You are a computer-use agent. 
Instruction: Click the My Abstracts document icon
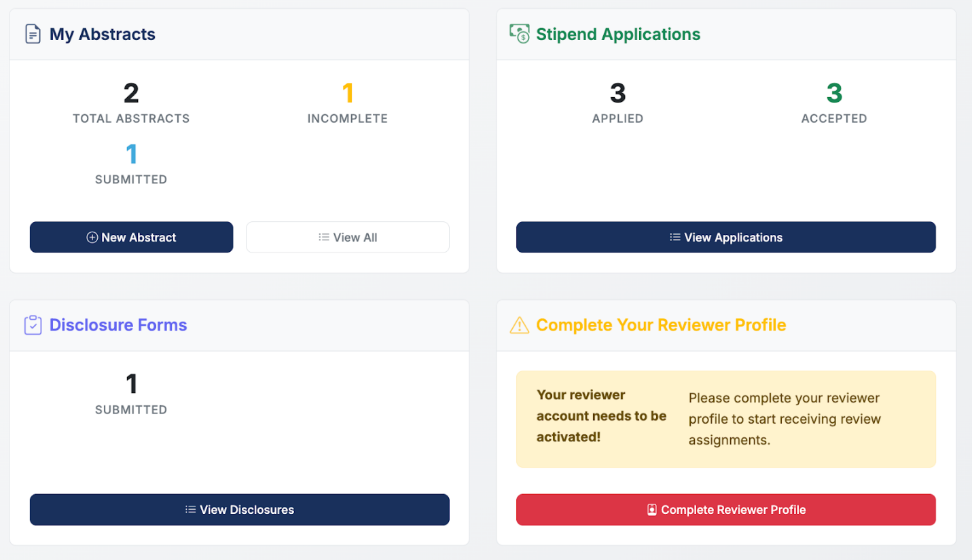33,34
